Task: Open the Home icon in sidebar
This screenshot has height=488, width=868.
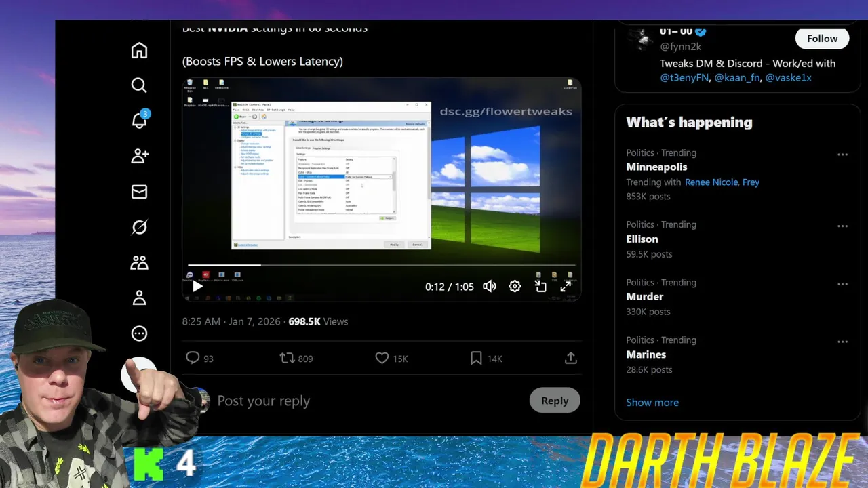Action: tap(139, 50)
